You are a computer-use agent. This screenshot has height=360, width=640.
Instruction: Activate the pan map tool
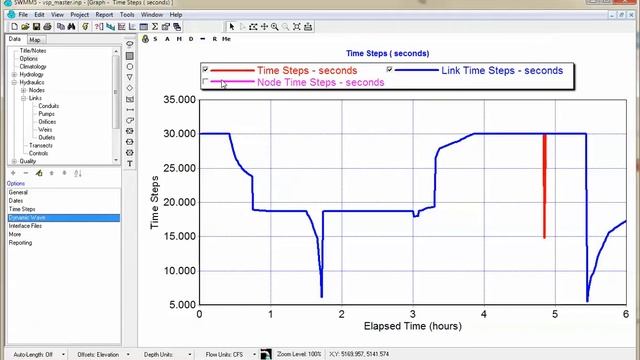point(264,27)
